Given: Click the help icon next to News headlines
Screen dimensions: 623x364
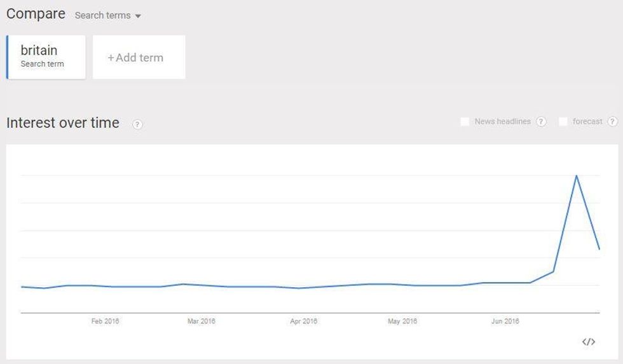Looking at the screenshot, I should [x=541, y=121].
